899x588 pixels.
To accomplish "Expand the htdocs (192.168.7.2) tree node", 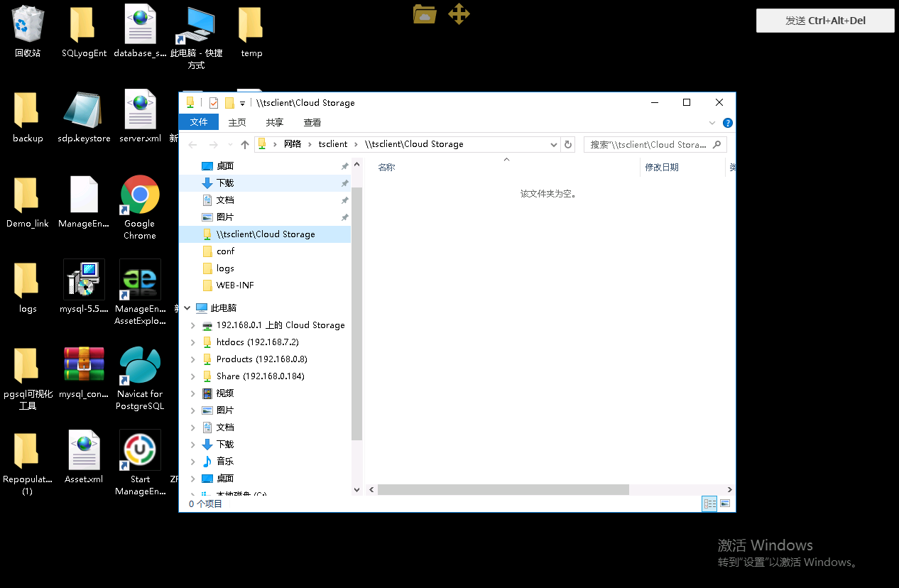I will 192,342.
